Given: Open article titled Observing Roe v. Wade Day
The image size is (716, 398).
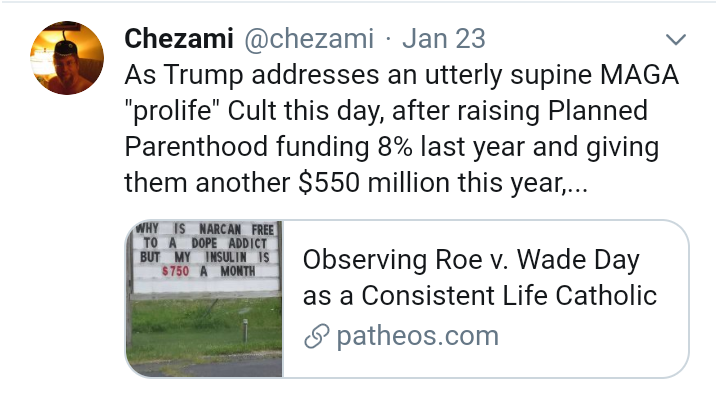Looking at the screenshot, I should (x=471, y=260).
